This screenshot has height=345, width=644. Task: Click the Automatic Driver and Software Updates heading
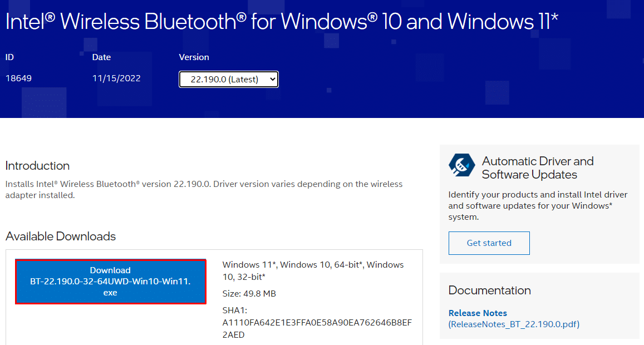click(x=538, y=167)
